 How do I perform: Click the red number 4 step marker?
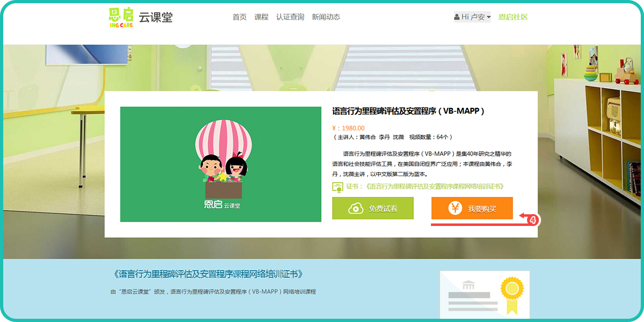(x=533, y=220)
